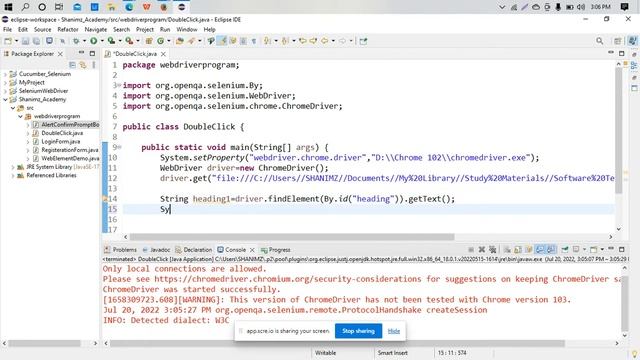
Task: Remove all terminated launches in console
Action: [x=493, y=249]
